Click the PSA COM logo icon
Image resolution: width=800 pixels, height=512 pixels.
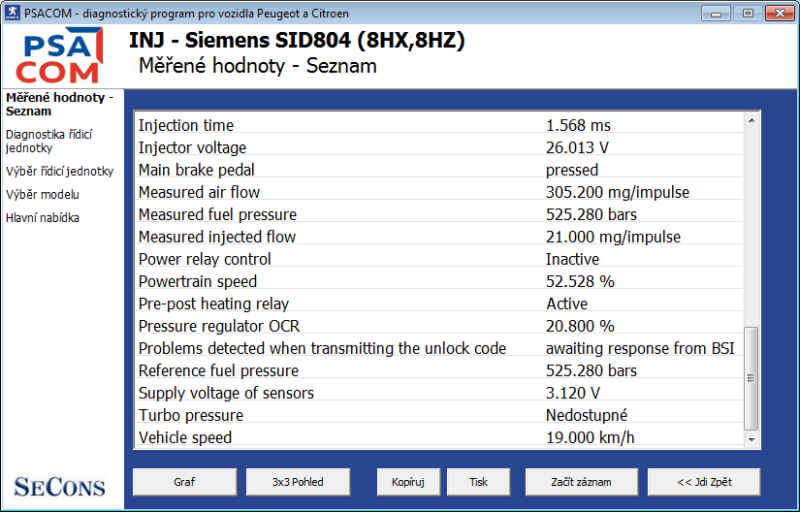[62, 57]
